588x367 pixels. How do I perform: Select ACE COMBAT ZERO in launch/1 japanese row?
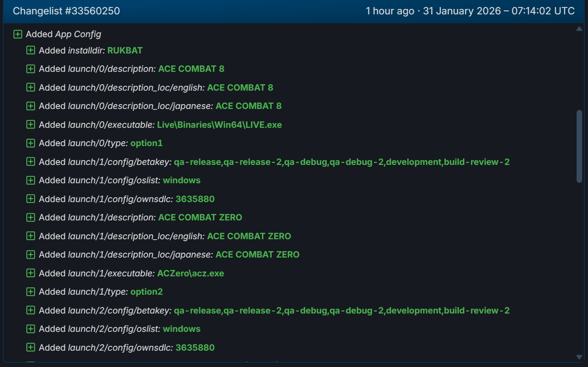(x=257, y=255)
